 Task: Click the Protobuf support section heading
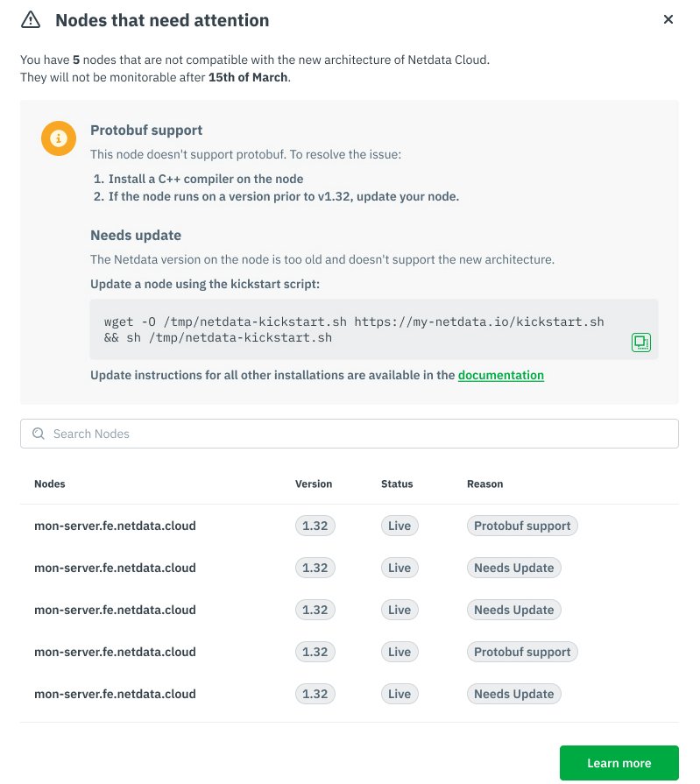click(x=146, y=130)
